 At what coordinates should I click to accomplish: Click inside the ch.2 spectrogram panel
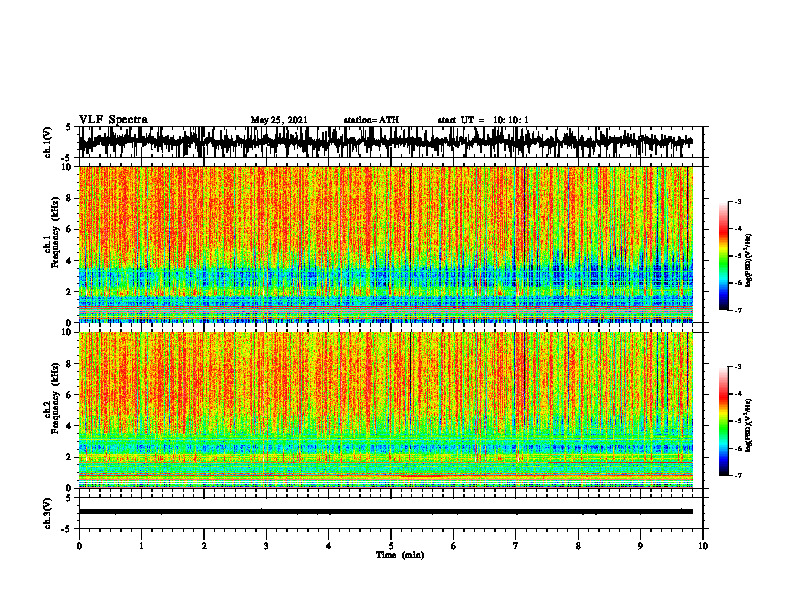coord(385,410)
